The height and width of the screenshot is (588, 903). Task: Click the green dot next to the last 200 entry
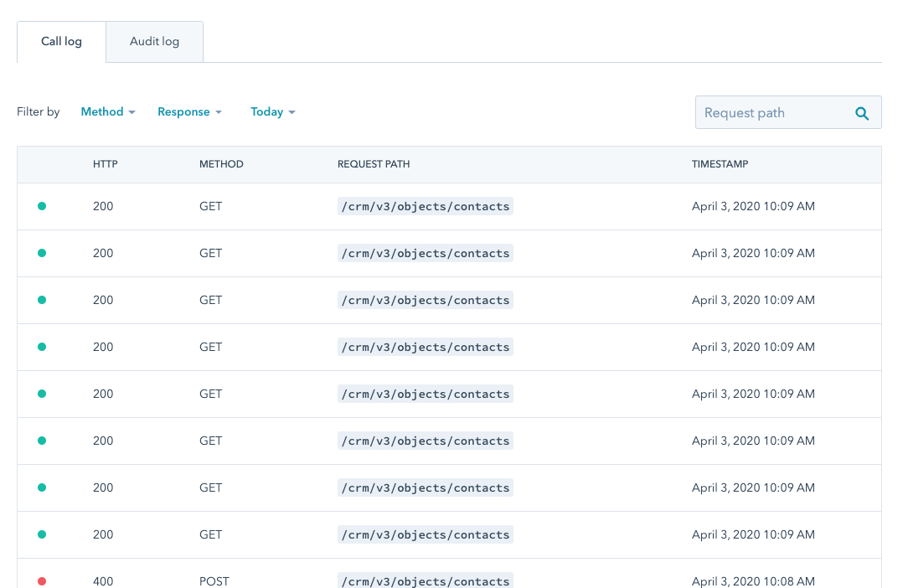(x=42, y=534)
